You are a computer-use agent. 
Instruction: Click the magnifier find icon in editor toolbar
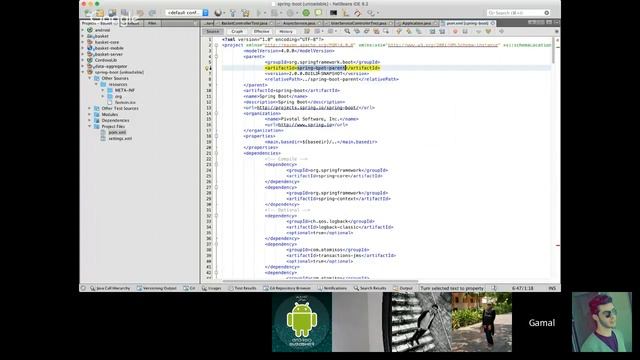(347, 31)
